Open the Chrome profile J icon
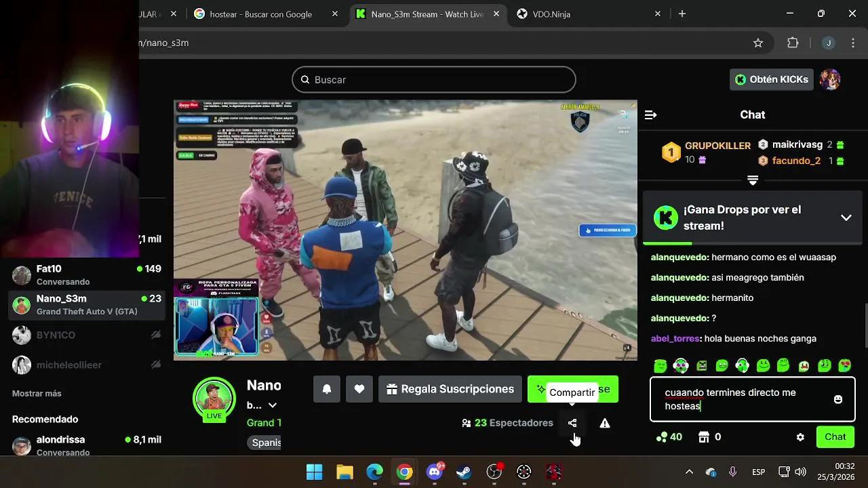This screenshot has width=868, height=488. (828, 43)
